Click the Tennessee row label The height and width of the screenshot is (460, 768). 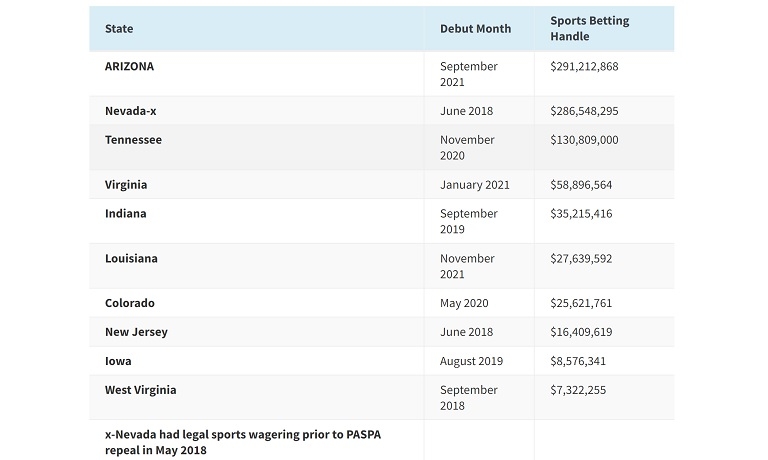(x=133, y=140)
